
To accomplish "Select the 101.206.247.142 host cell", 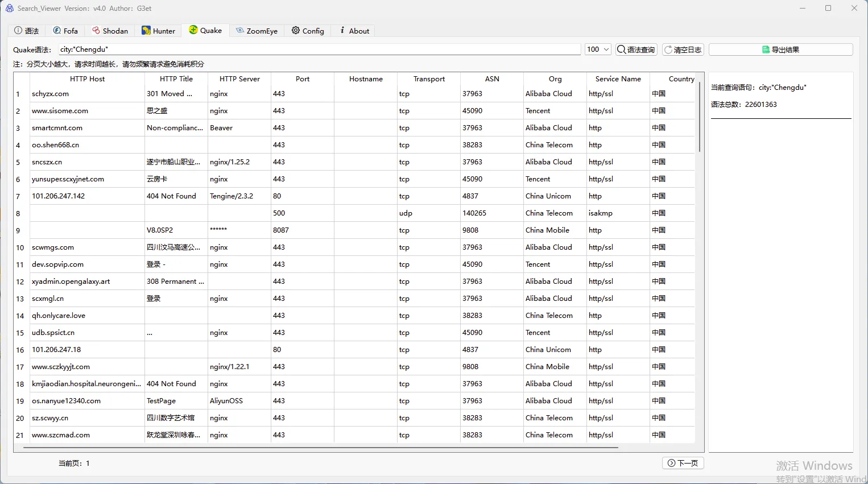I will [x=87, y=196].
